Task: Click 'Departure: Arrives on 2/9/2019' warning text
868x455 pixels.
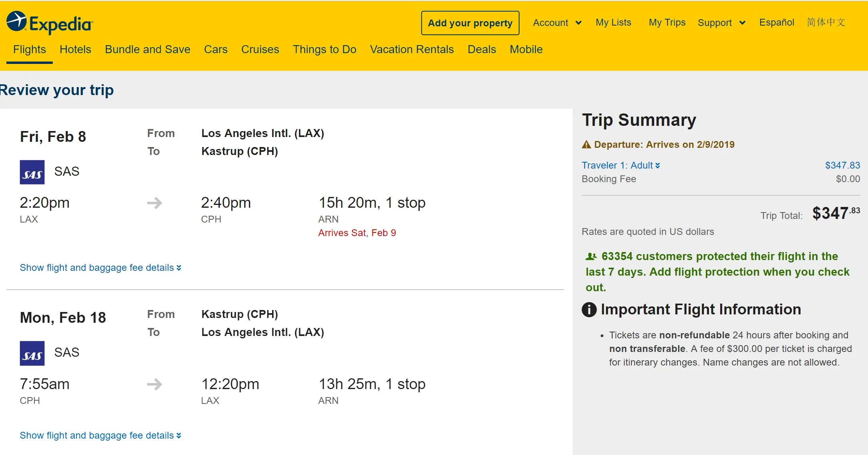Action: (x=664, y=145)
